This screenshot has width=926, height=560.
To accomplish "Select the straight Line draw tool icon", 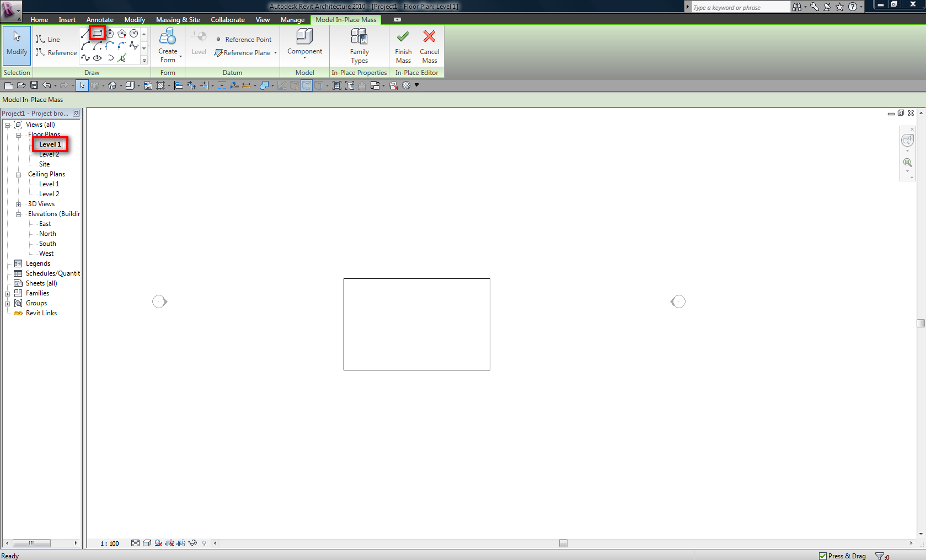I will 85,34.
